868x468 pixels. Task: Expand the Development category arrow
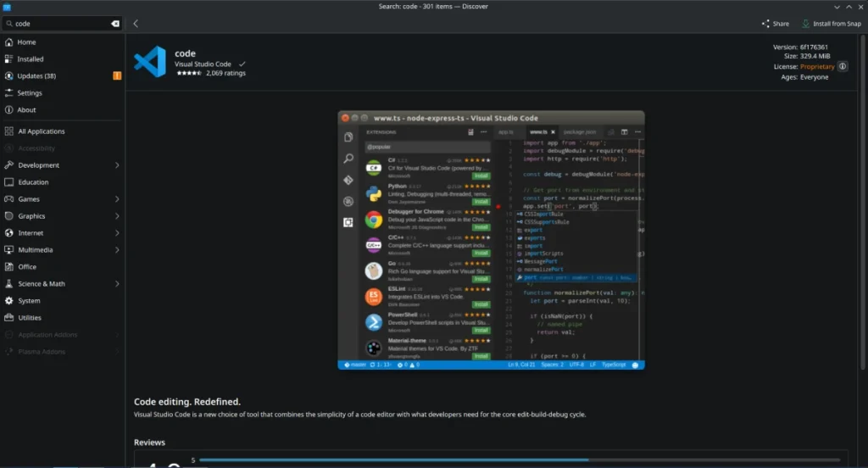coord(117,165)
